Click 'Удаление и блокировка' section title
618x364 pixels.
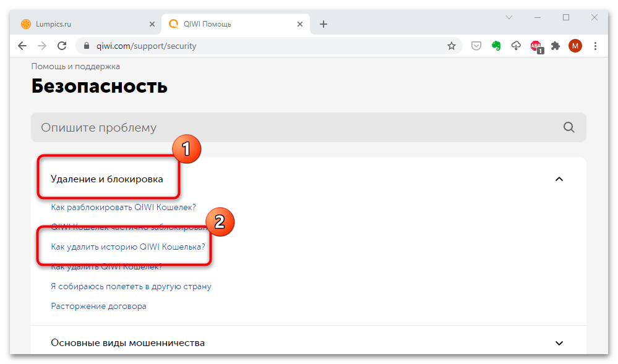pyautogui.click(x=107, y=179)
